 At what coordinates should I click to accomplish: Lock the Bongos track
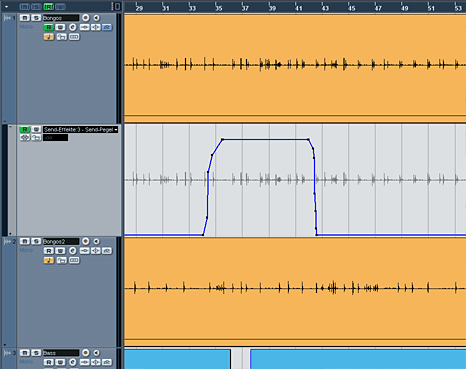[61, 37]
